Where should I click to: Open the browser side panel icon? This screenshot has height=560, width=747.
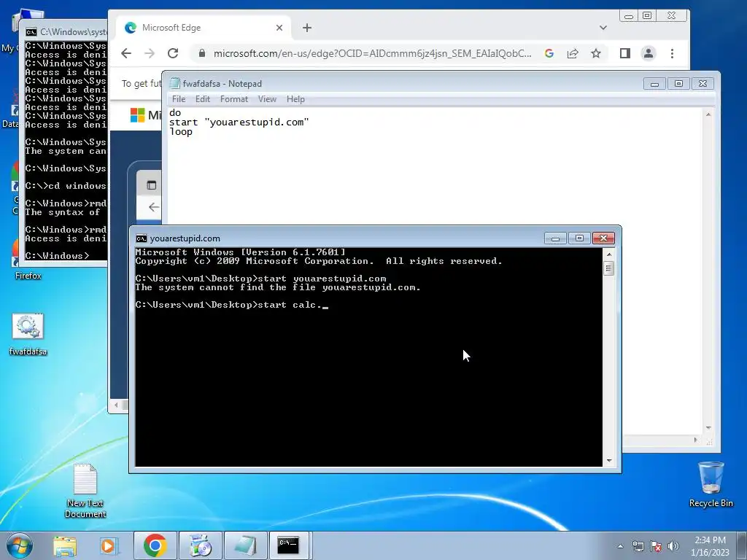625,53
